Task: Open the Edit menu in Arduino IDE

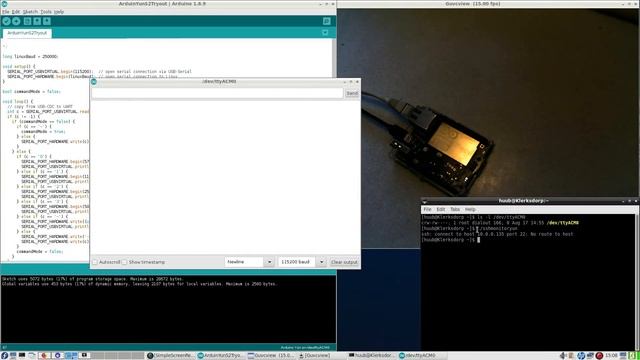Action: [x=16, y=12]
